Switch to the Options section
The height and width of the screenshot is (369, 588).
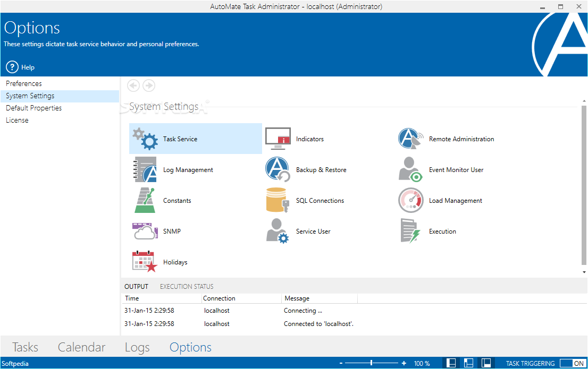[x=190, y=347]
